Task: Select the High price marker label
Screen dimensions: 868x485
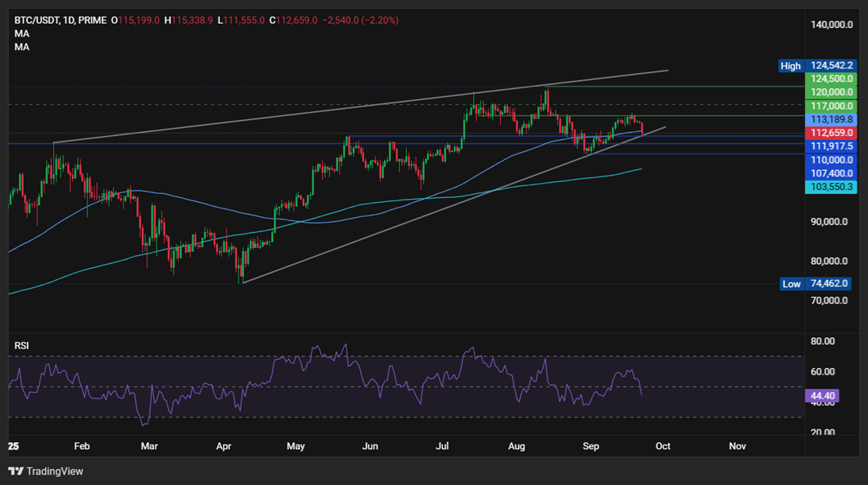Action: pos(791,66)
